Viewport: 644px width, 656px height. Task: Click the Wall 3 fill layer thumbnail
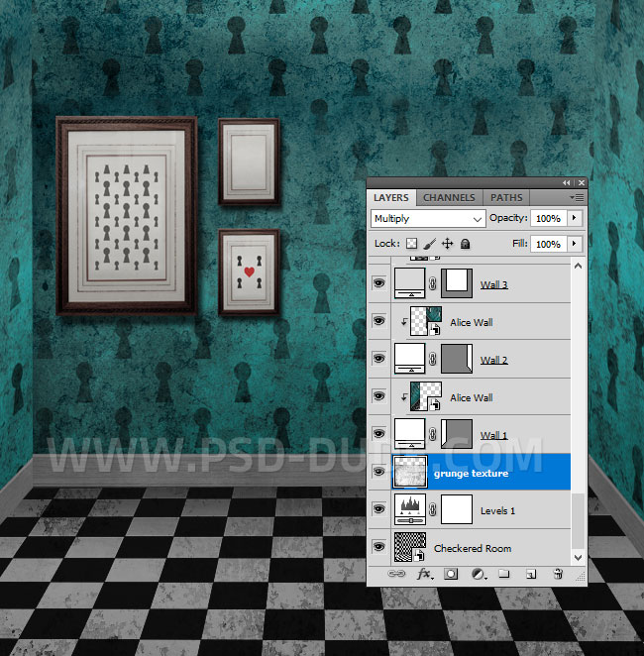pos(410,283)
